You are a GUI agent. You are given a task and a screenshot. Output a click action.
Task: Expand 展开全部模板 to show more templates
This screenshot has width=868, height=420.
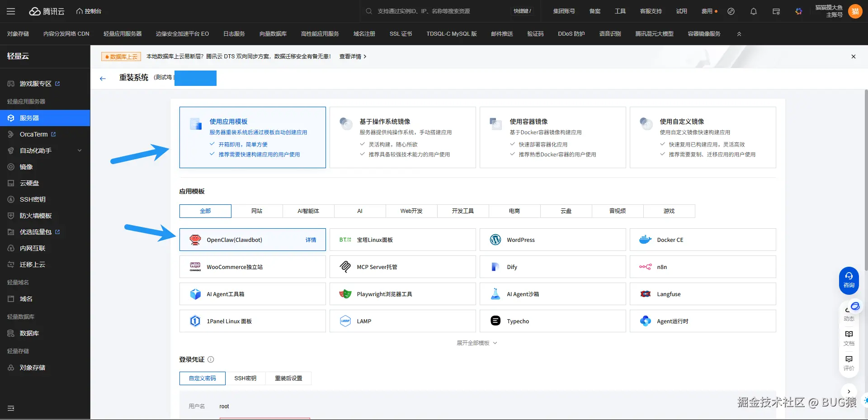(476, 343)
